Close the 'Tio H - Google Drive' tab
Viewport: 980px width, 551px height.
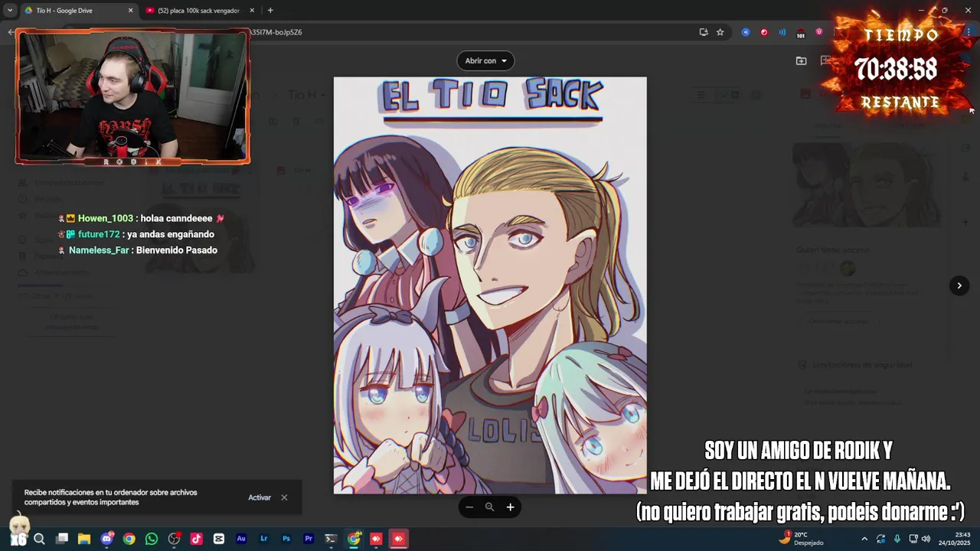pyautogui.click(x=130, y=11)
